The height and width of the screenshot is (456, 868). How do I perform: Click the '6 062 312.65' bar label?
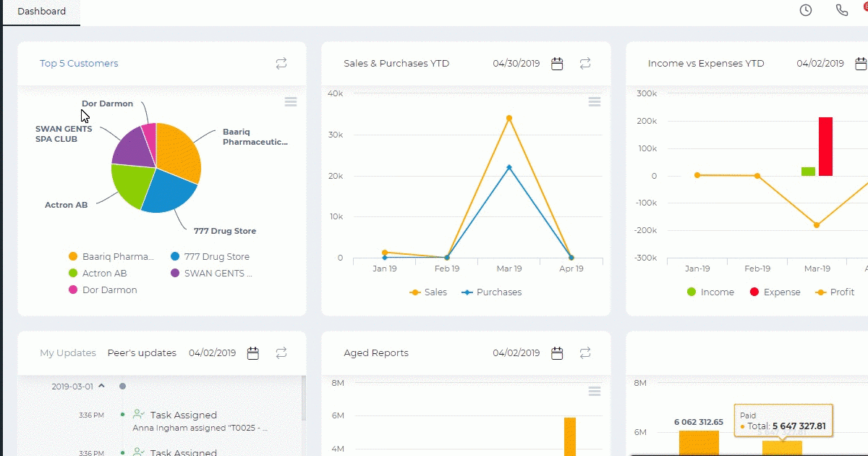pyautogui.click(x=699, y=422)
